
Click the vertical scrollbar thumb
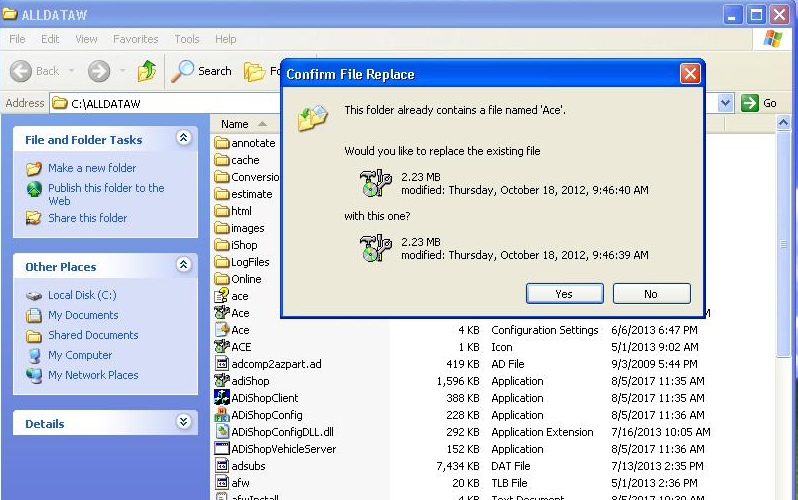[783, 244]
